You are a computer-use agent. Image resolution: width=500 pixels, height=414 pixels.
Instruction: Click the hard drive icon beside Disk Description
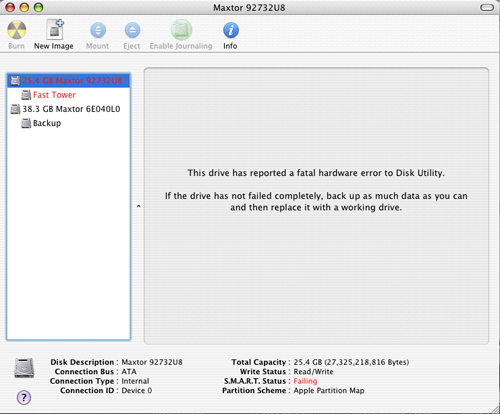click(24, 368)
